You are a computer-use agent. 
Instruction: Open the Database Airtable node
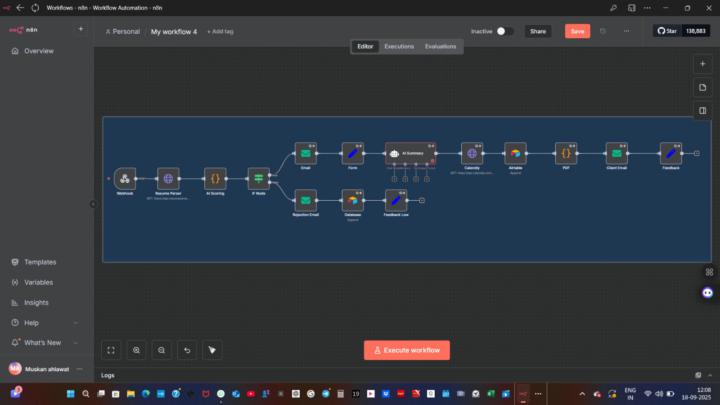click(x=352, y=200)
